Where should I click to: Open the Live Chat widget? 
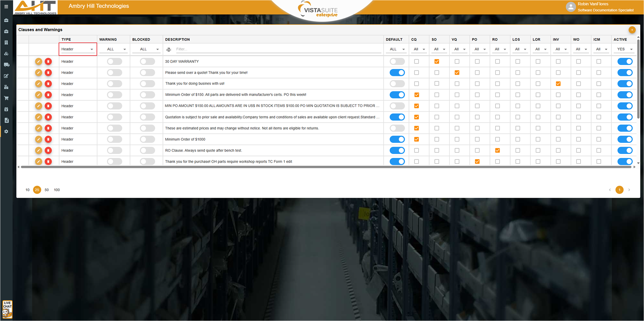coord(7,309)
